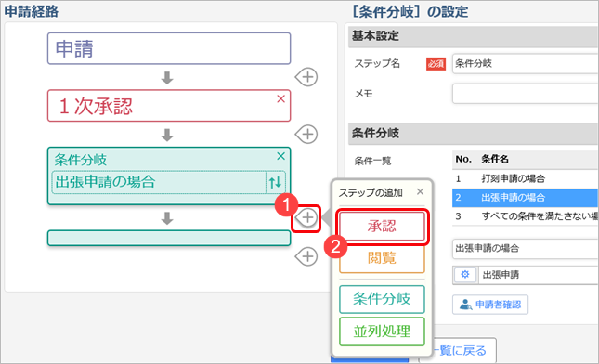Select the 1次承認 step box
This screenshot has width=599, height=364.
[x=169, y=106]
